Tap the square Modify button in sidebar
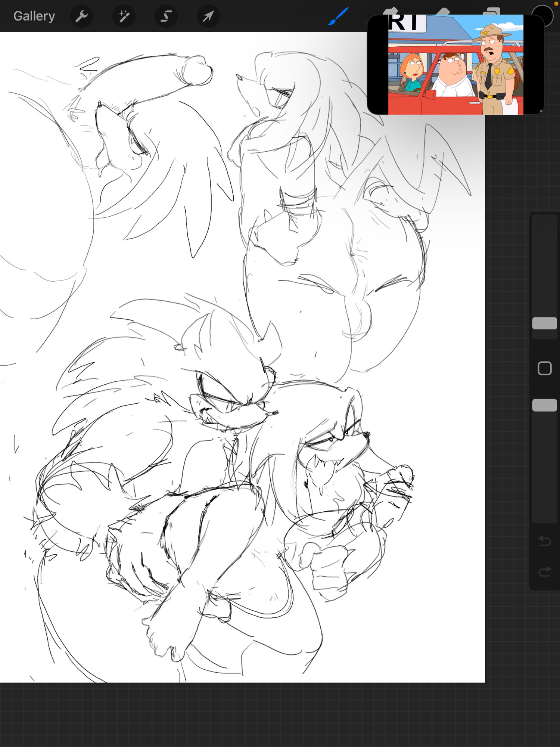 click(544, 368)
